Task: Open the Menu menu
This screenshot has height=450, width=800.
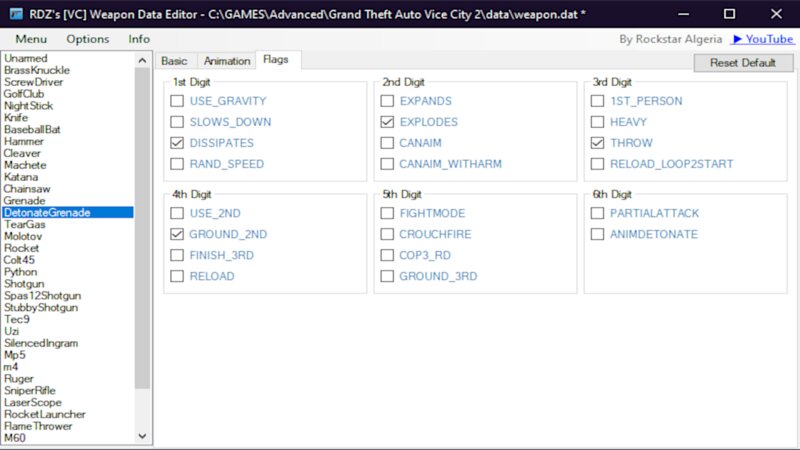Action: pyautogui.click(x=31, y=39)
